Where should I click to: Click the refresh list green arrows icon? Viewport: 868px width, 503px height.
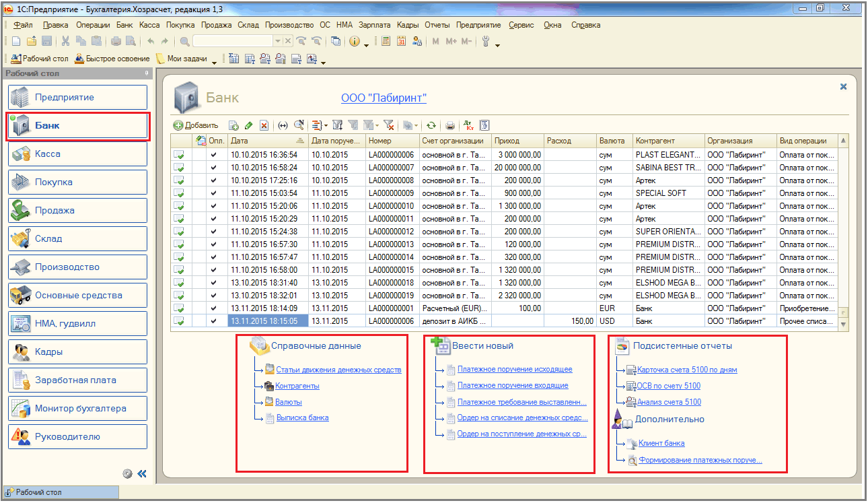click(x=431, y=125)
